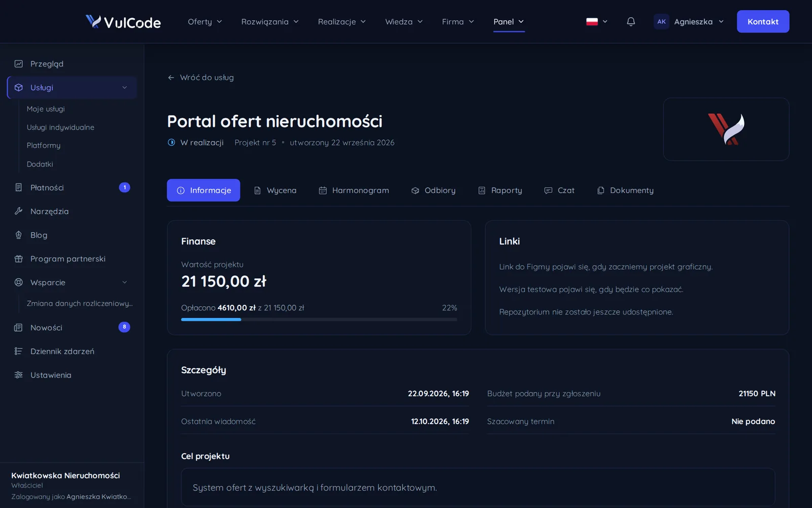
Task: Open the Agnieszka user menu
Action: (x=689, y=21)
